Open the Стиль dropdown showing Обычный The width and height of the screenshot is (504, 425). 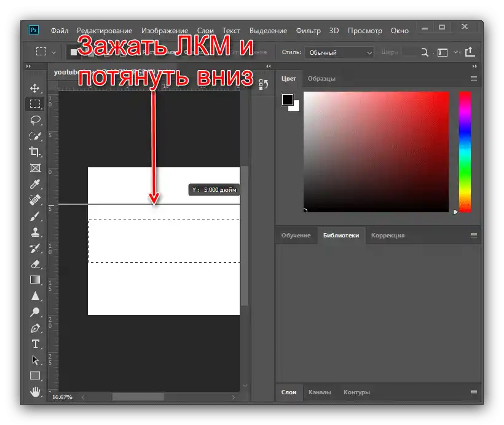[339, 52]
